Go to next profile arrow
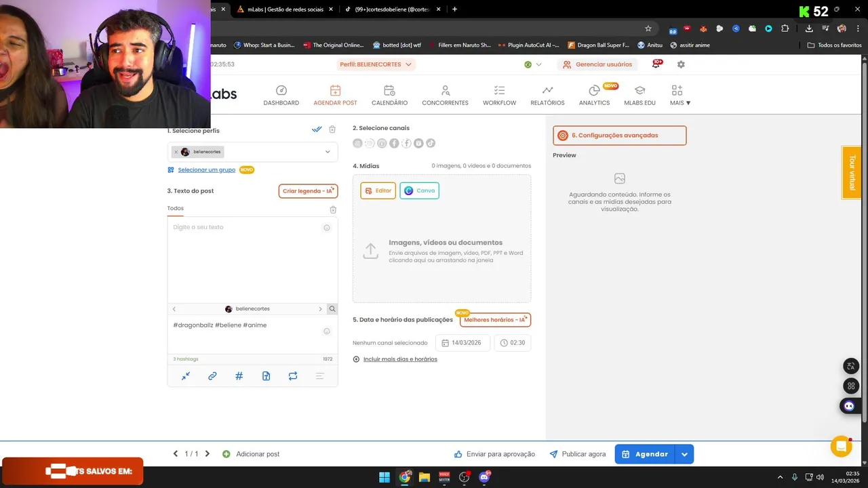The image size is (868, 488). tap(321, 309)
